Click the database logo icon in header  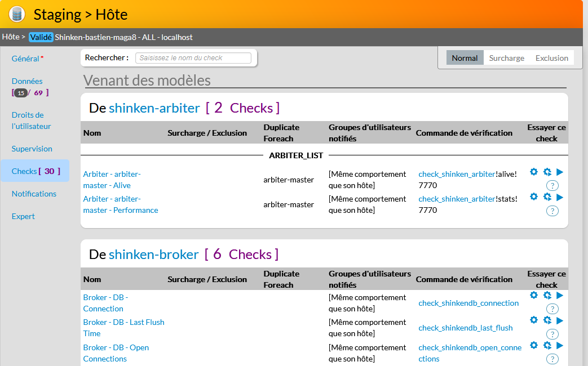[x=17, y=14]
